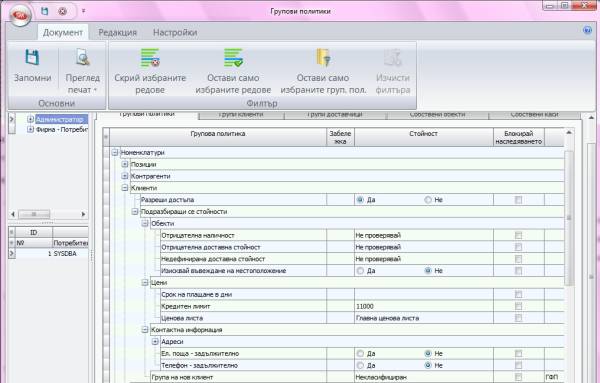
Task: Open Преглед печат print preview
Action: pyautogui.click(x=82, y=71)
